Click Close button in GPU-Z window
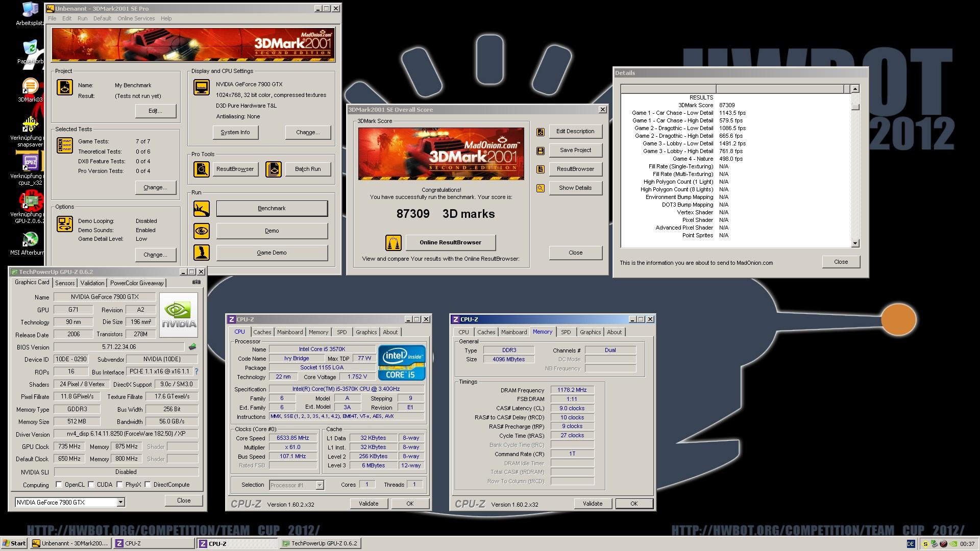The width and height of the screenshot is (980, 551). 184,500
